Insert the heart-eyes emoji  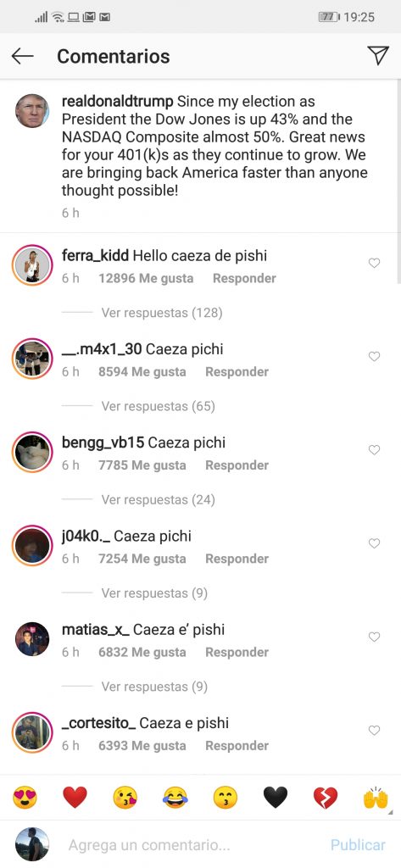(x=25, y=798)
